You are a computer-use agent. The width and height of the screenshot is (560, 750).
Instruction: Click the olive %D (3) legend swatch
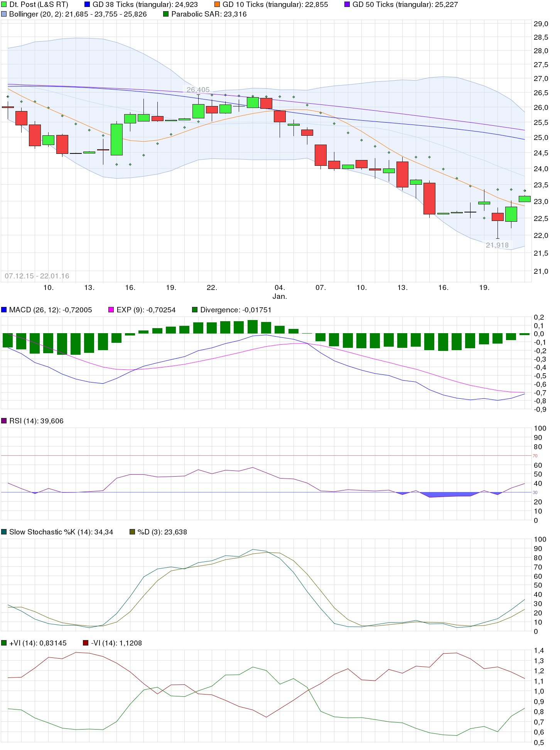(x=132, y=532)
